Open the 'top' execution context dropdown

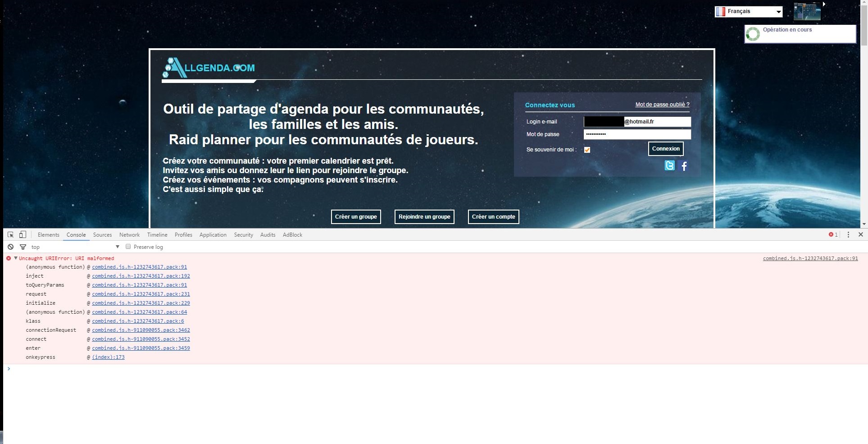(x=75, y=247)
